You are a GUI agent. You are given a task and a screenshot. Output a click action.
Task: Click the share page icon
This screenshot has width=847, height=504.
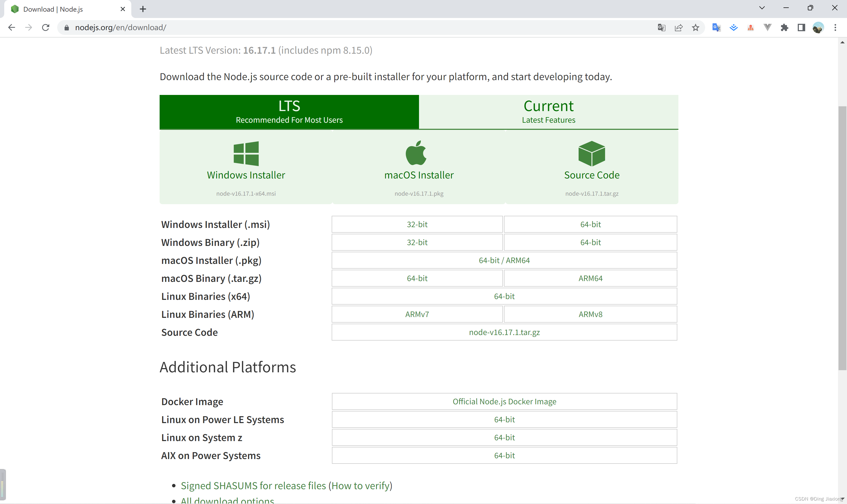(678, 28)
